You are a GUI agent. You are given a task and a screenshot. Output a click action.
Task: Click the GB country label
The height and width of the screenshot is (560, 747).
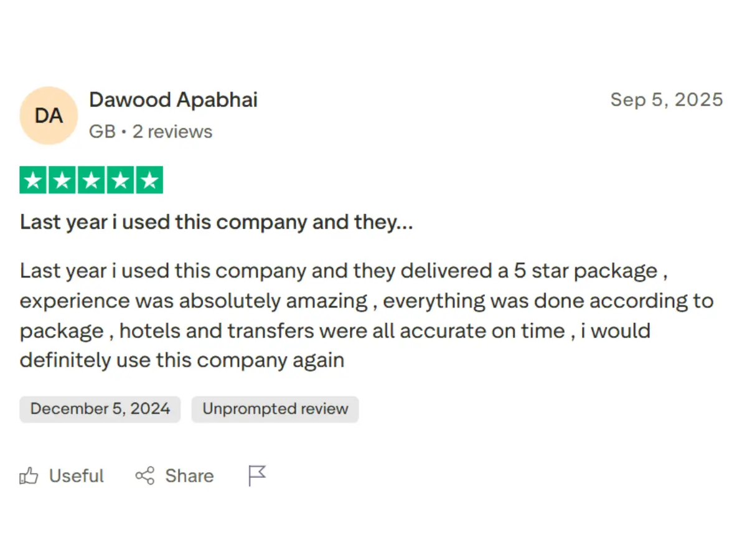pyautogui.click(x=102, y=132)
